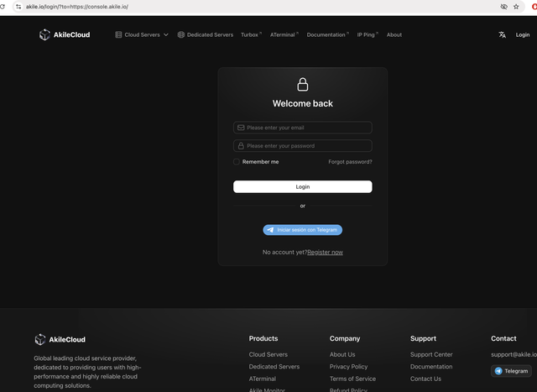Click the eye-slash tracking icon in address bar
The width and height of the screenshot is (537, 392).
[x=503, y=7]
